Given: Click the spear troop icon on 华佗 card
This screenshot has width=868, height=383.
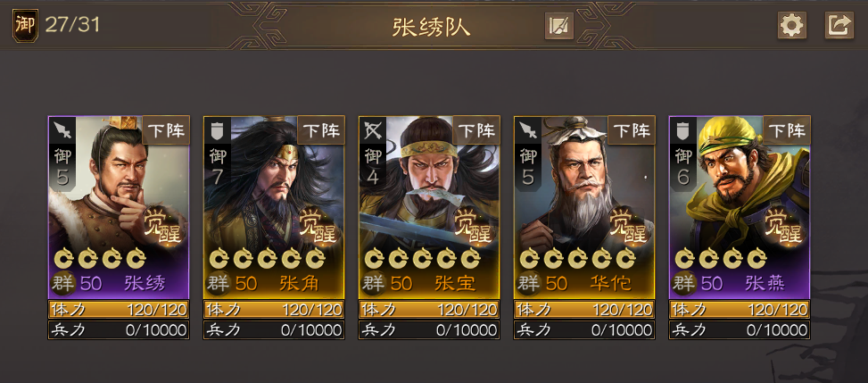Looking at the screenshot, I should coord(527,131).
